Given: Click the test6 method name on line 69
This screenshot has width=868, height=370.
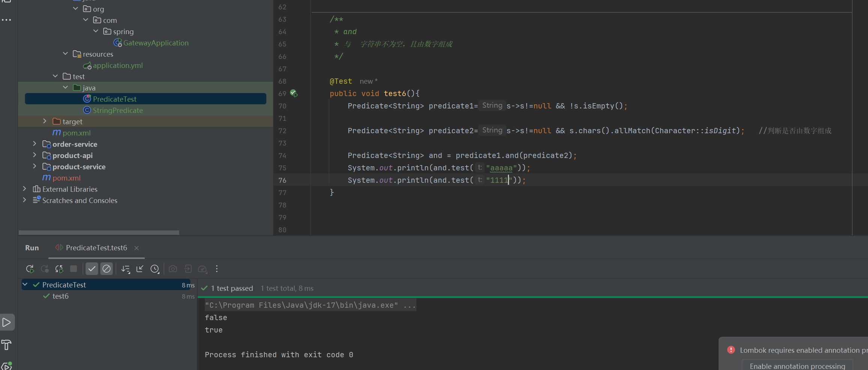Looking at the screenshot, I should coord(395,93).
